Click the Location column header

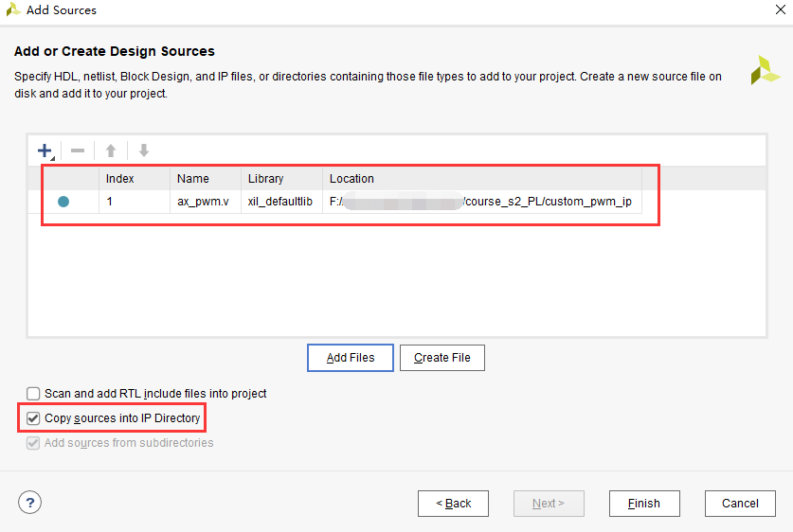(482, 179)
